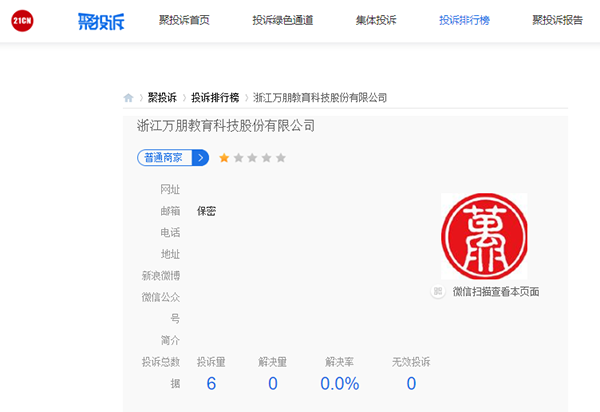600x412 pixels.
Task: Click the red company seal logo
Action: pyautogui.click(x=484, y=237)
